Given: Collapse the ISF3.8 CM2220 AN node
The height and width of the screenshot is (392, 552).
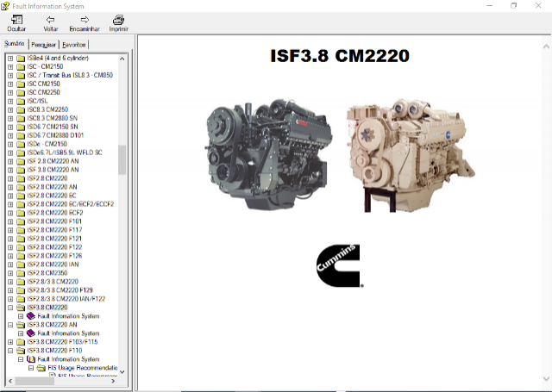Looking at the screenshot, I should tap(10, 325).
